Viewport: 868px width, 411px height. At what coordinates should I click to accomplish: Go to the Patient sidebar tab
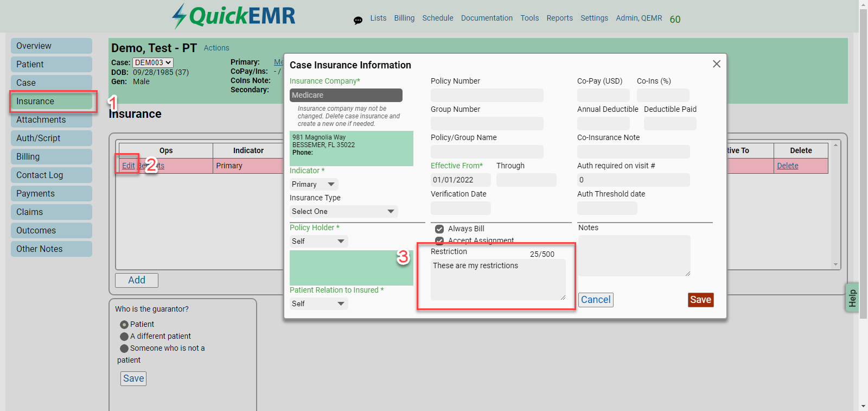click(52, 65)
